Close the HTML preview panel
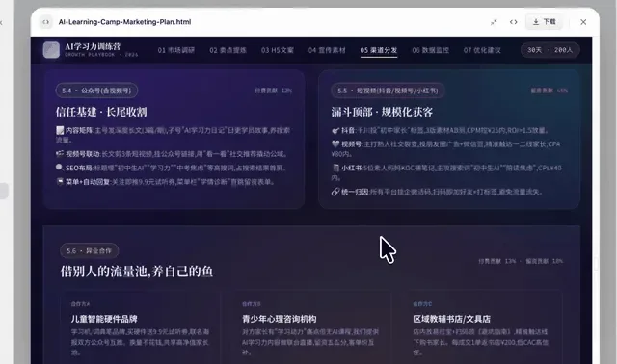 tap(583, 22)
